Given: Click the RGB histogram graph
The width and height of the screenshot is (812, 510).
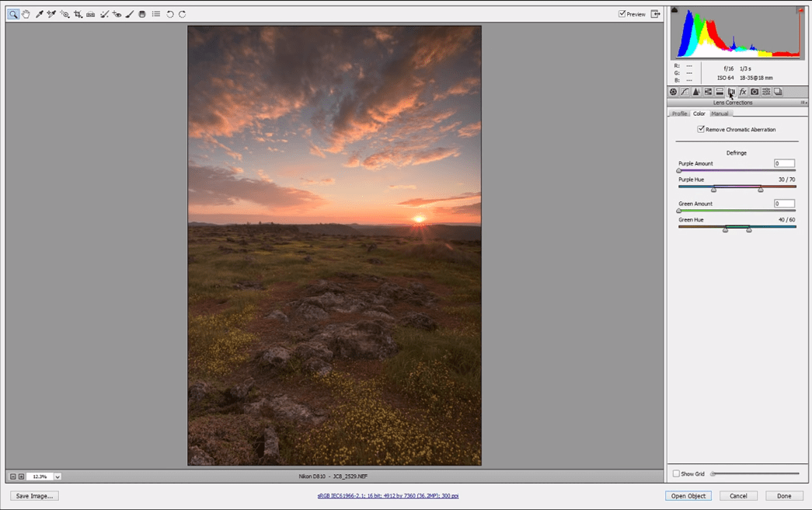Looking at the screenshot, I should 737,33.
